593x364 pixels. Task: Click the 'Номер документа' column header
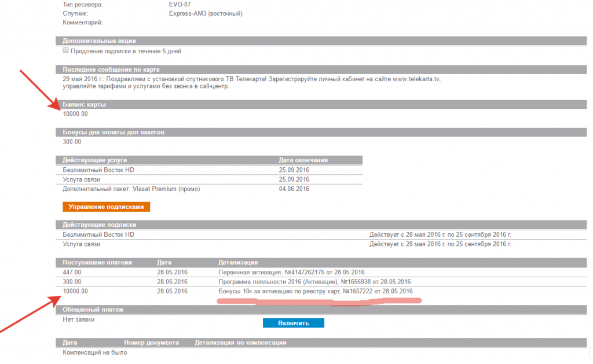pos(151,343)
